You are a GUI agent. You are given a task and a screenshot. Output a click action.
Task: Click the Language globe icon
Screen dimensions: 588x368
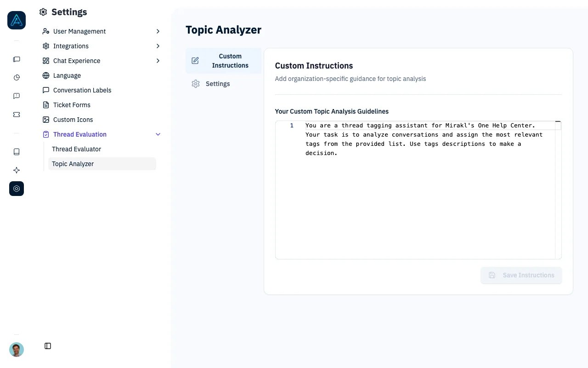46,75
